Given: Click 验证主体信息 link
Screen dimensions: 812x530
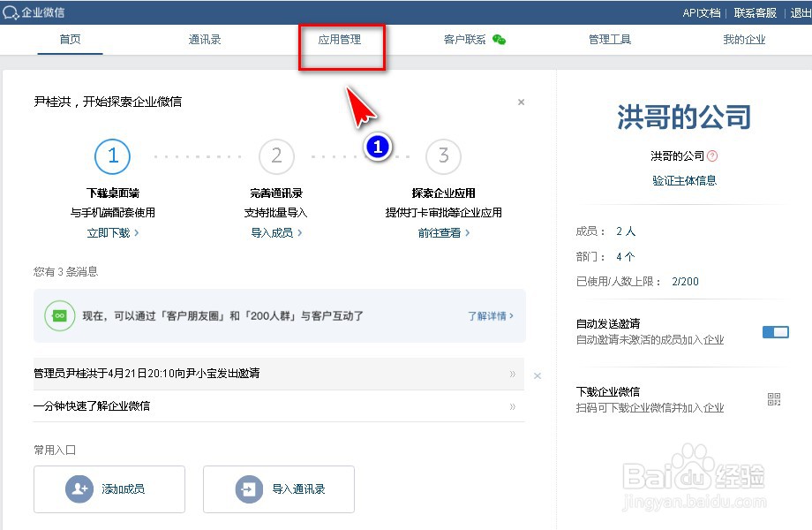Looking at the screenshot, I should 684,180.
